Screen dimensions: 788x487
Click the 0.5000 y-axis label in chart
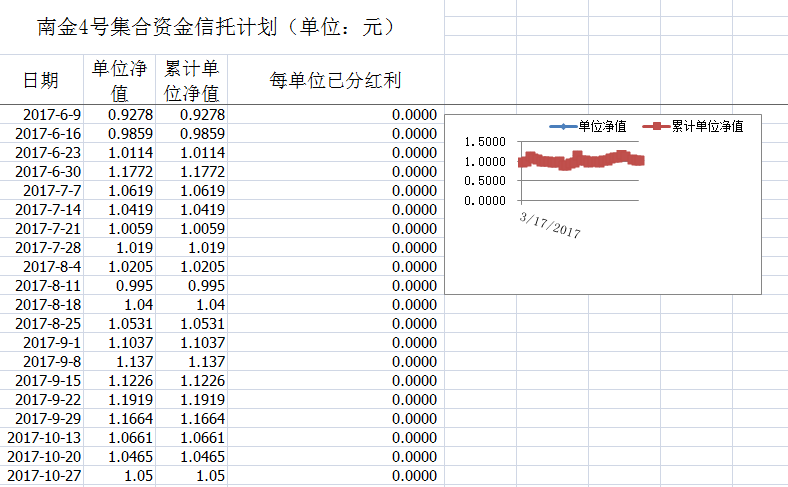pos(486,181)
